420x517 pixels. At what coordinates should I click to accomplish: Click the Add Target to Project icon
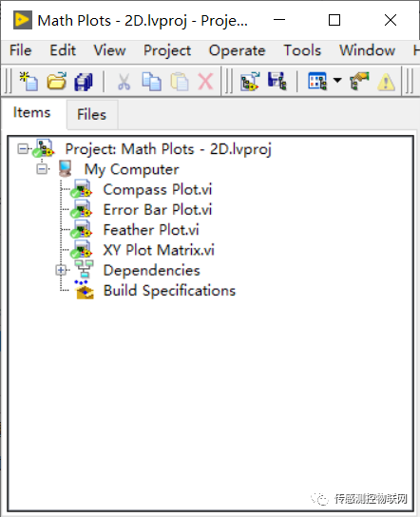pos(250,81)
